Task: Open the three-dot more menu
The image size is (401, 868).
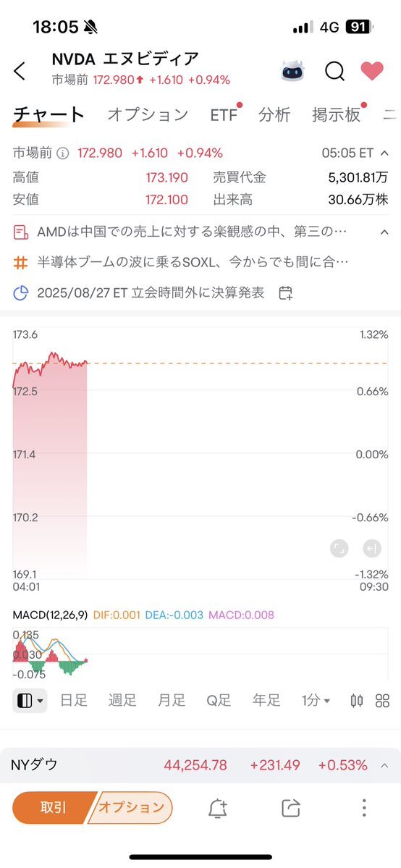Action: tap(364, 808)
